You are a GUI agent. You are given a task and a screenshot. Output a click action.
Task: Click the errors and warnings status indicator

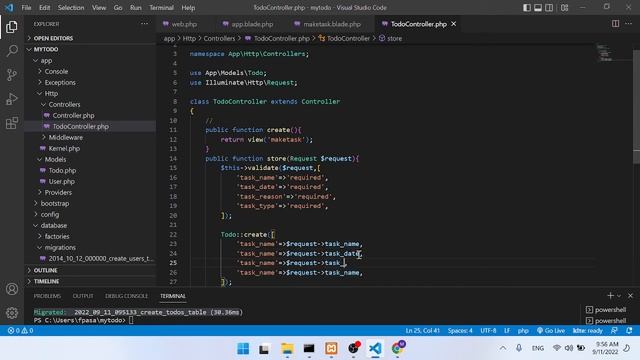click(x=20, y=331)
